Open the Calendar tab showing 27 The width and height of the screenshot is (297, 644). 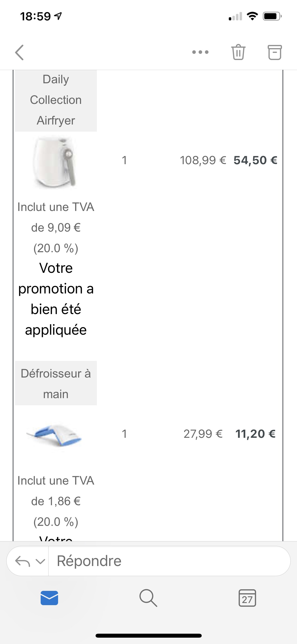coord(247,598)
